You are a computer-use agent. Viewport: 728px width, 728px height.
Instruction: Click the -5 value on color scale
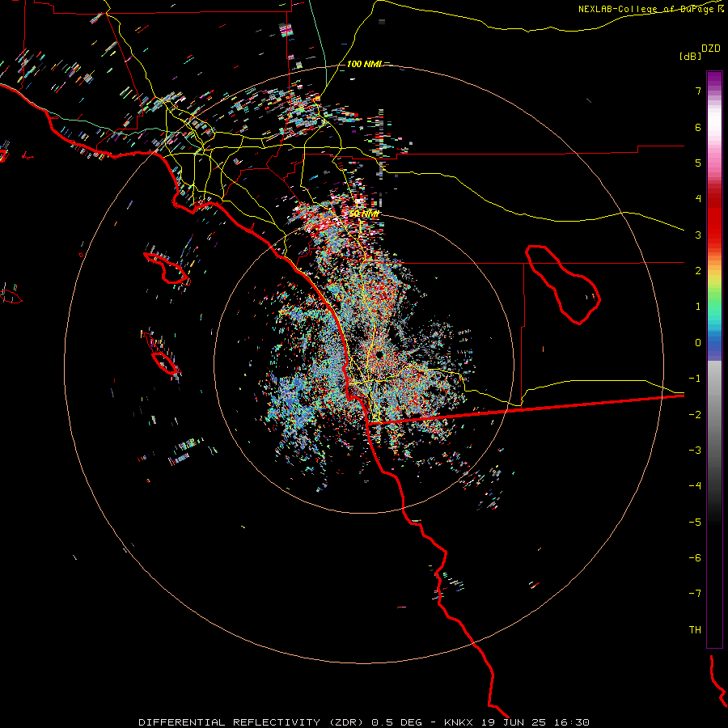tap(695, 523)
